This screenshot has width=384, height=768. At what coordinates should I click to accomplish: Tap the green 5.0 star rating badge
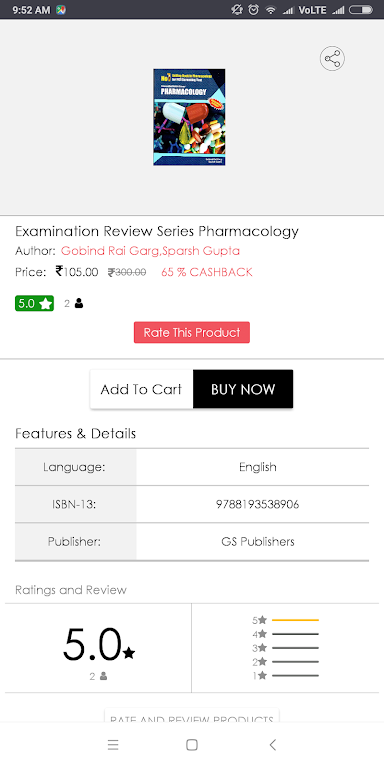click(x=34, y=304)
